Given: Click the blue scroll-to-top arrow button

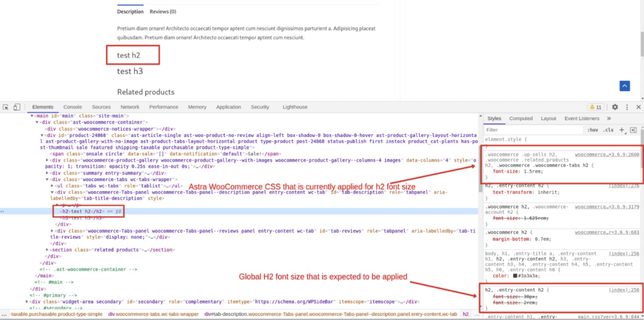Looking at the screenshot, I should click(x=624, y=86).
